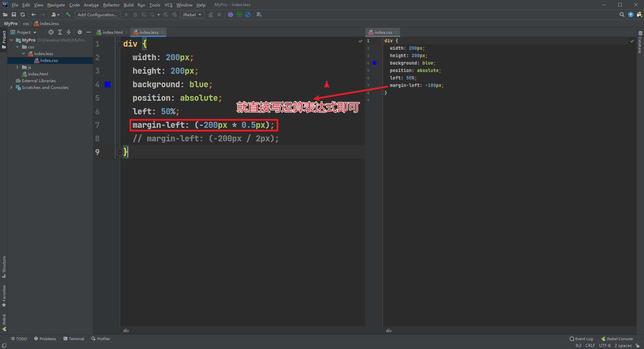Collapse the MyPro project root node
Image resolution: width=644 pixels, height=349 pixels.
[11, 40]
